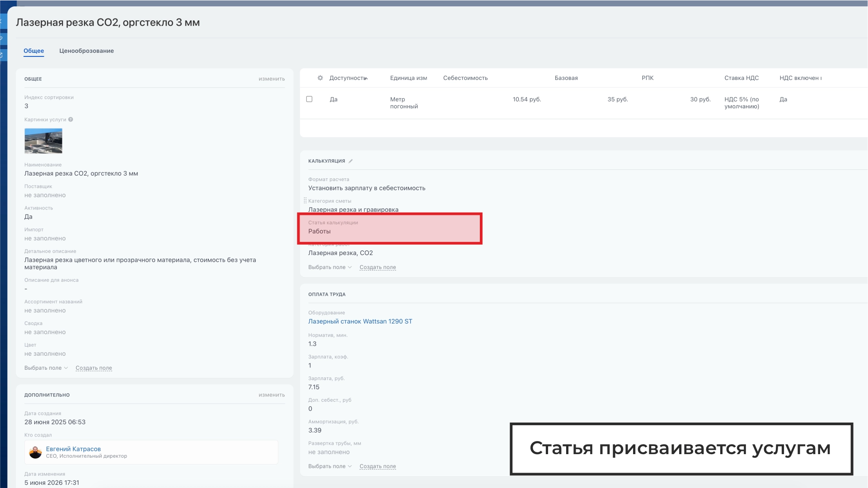The image size is (868, 488).
Task: Click the pencil icon beside КАЛЬКУЛЯЦИЯ
Action: point(351,161)
